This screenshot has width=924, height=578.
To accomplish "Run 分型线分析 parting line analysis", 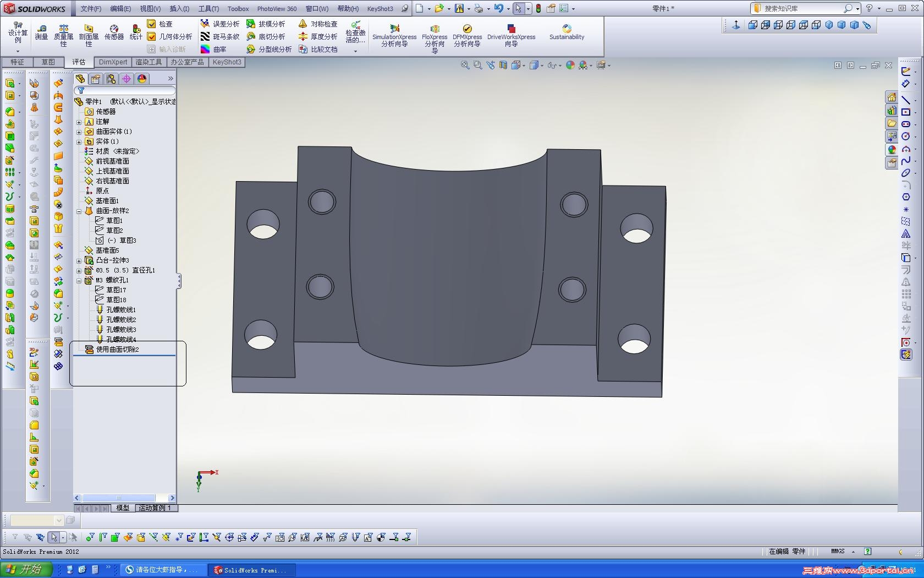I will 269,49.
